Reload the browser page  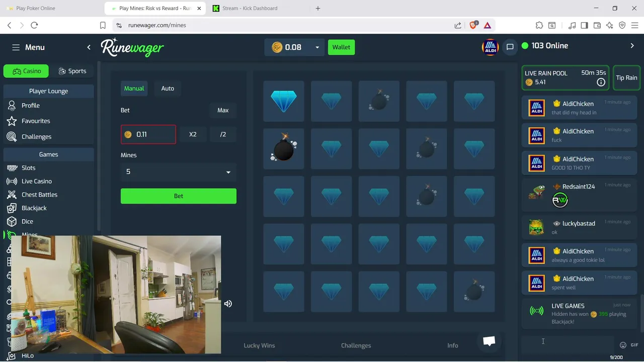(34, 25)
